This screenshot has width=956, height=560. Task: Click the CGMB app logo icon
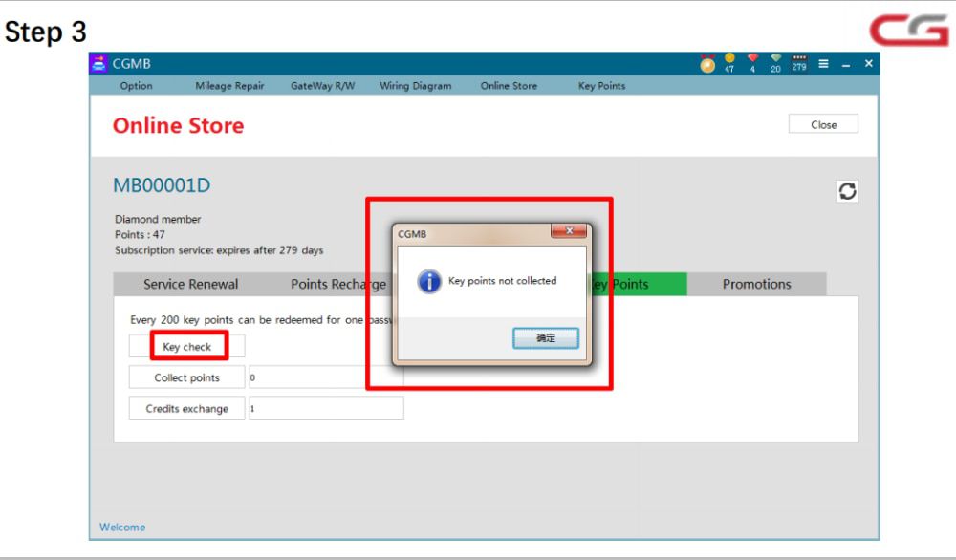tap(99, 64)
